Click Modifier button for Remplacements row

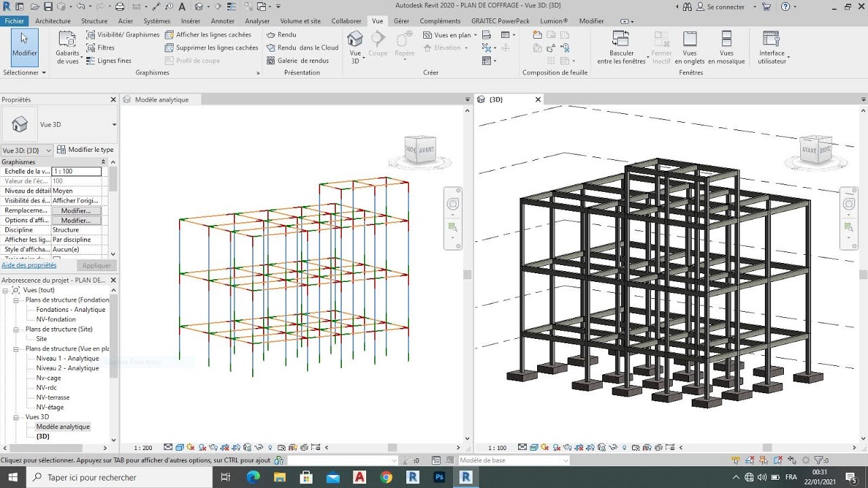coord(76,211)
